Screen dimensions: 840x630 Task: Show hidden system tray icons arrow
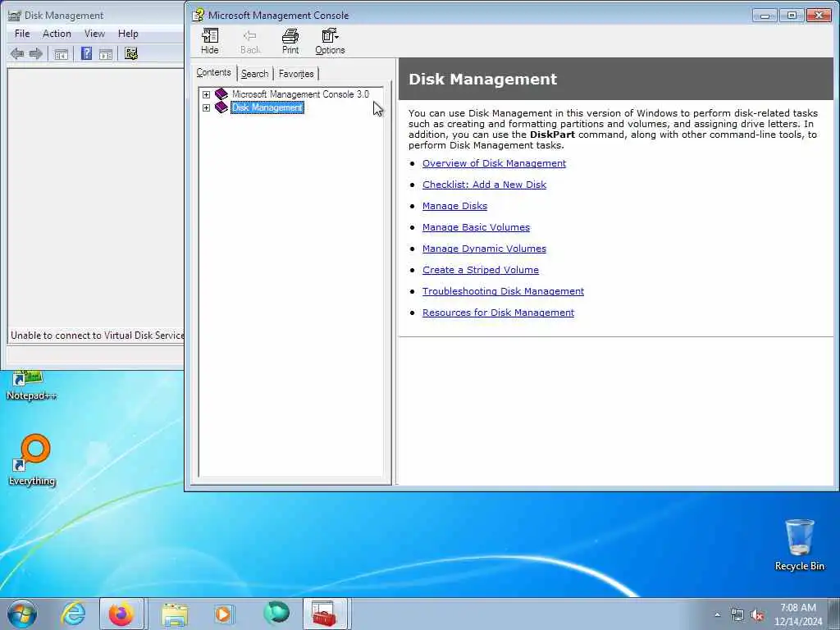(717, 615)
